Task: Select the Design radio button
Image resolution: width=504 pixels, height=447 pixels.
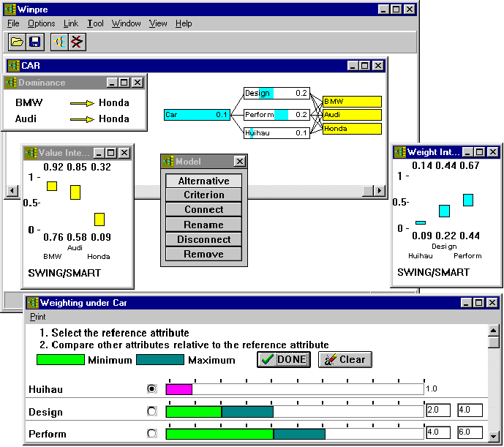Action: 152,411
